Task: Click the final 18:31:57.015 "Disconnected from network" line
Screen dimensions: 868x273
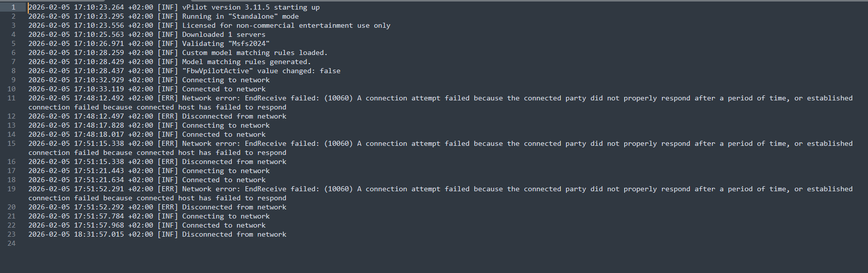Action: 234,235
